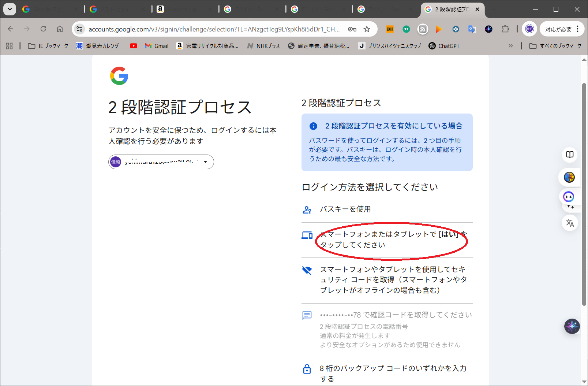Show more bookmarks with the double chevron
The width and height of the screenshot is (588, 386).
pyautogui.click(x=510, y=46)
